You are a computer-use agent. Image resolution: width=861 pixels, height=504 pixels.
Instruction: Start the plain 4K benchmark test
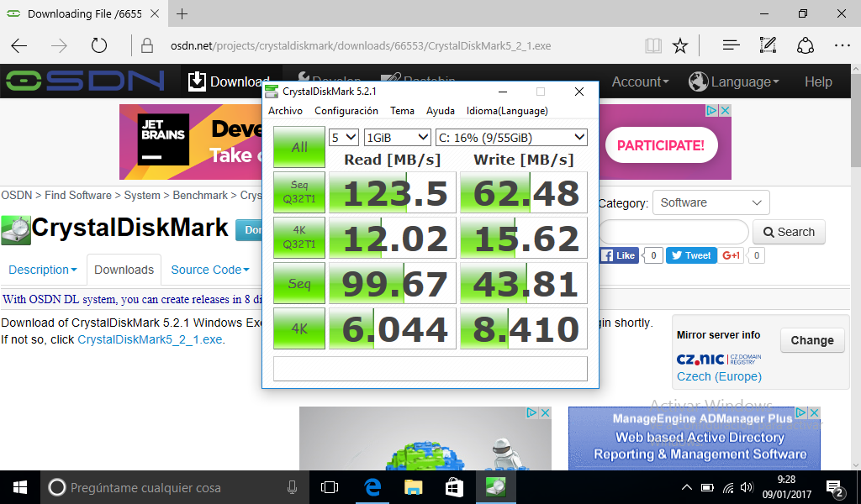click(x=299, y=328)
